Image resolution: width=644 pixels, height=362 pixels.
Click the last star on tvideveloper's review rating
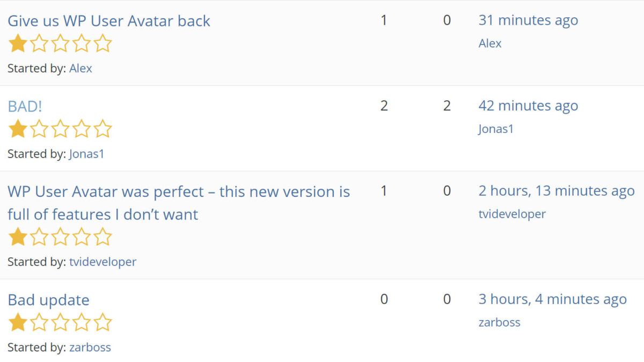[103, 237]
